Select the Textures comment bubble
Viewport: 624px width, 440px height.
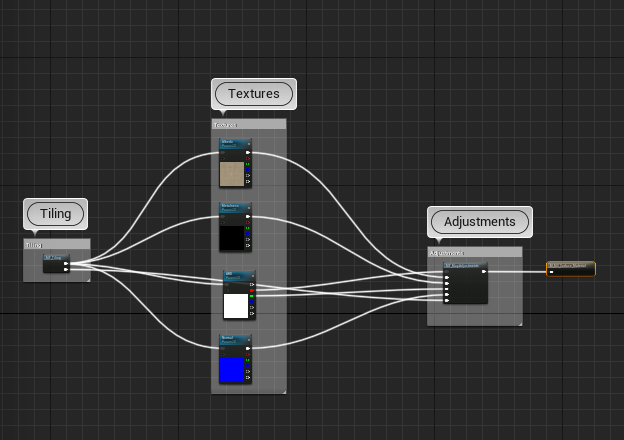click(254, 94)
